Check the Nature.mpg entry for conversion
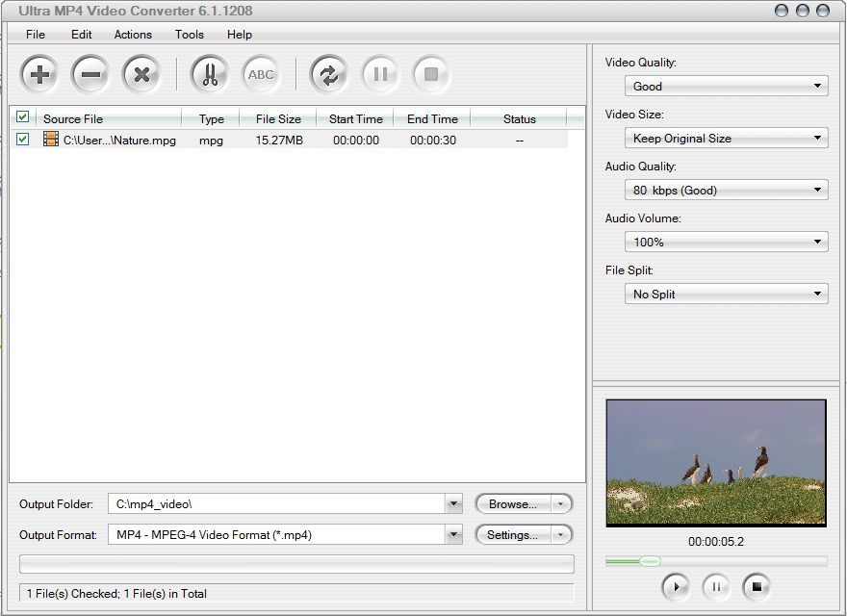The image size is (847, 616). tap(24, 139)
